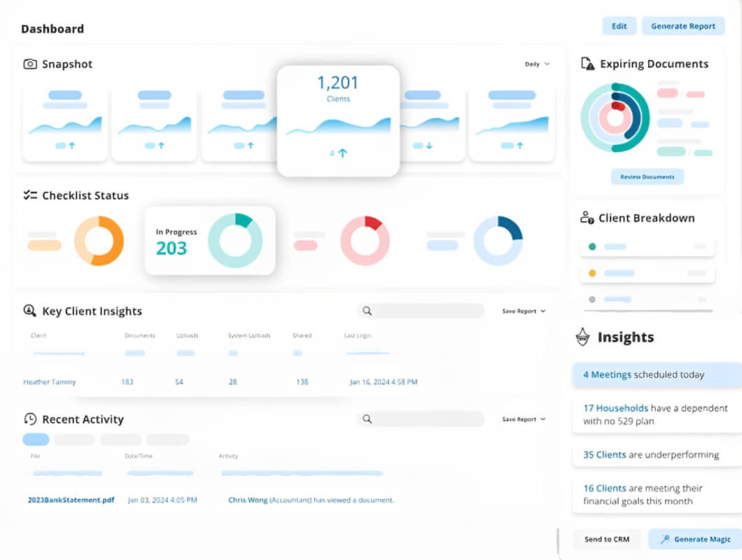Select the active blue Recent Activity filter tab

click(x=36, y=440)
